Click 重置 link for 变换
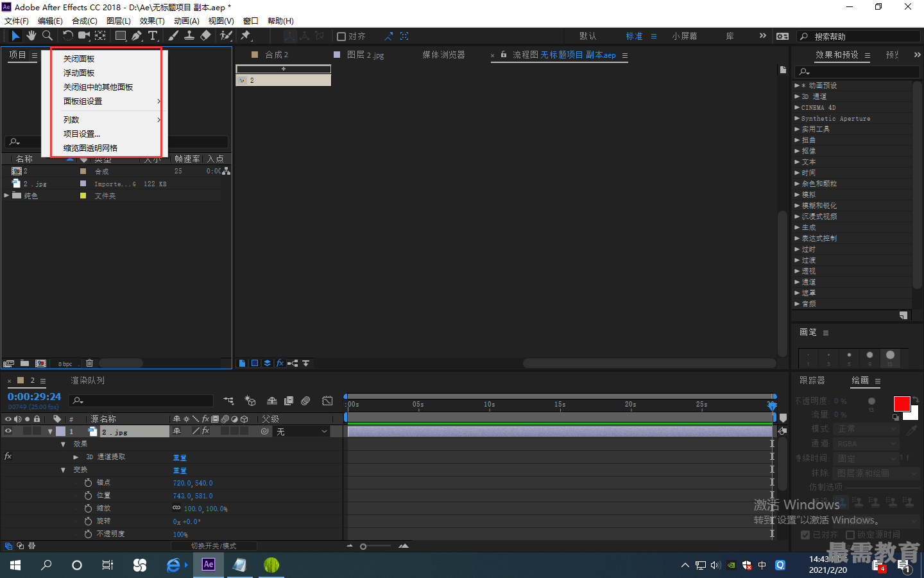This screenshot has height=578, width=924. (180, 471)
